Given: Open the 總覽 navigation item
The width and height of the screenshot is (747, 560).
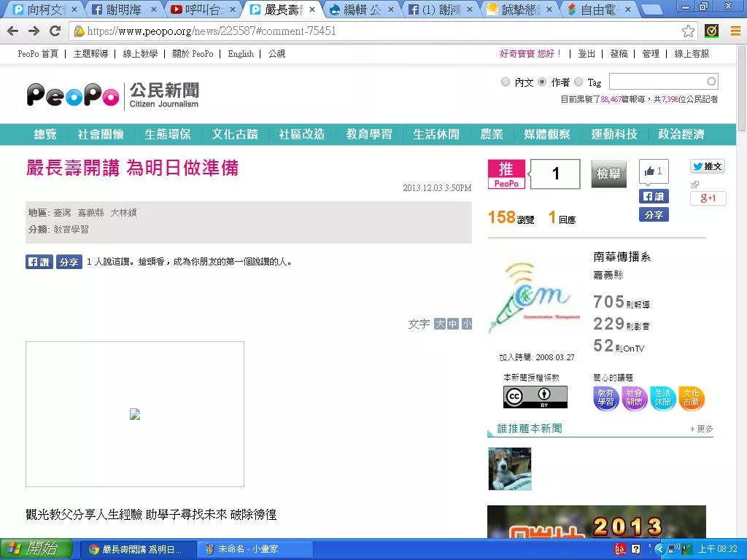Looking at the screenshot, I should tap(45, 134).
